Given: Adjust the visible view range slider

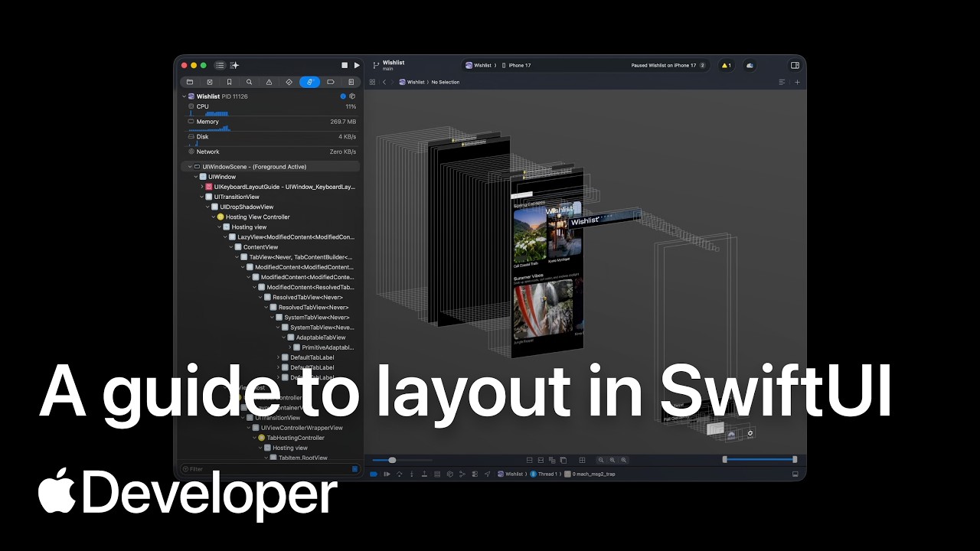Looking at the screenshot, I should point(759,459).
